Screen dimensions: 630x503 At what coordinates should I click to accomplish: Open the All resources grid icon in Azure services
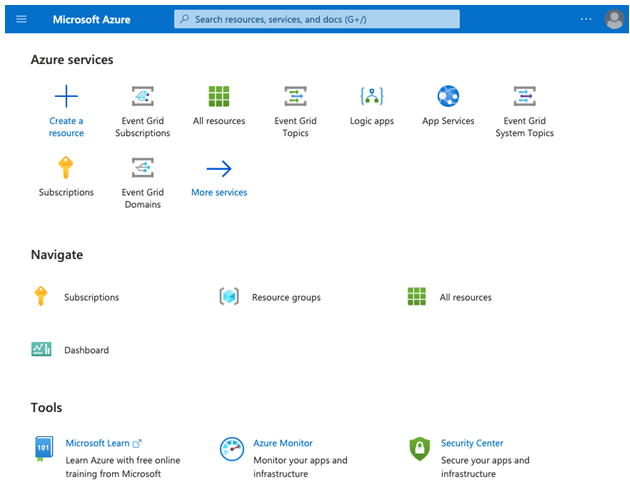coord(219,96)
